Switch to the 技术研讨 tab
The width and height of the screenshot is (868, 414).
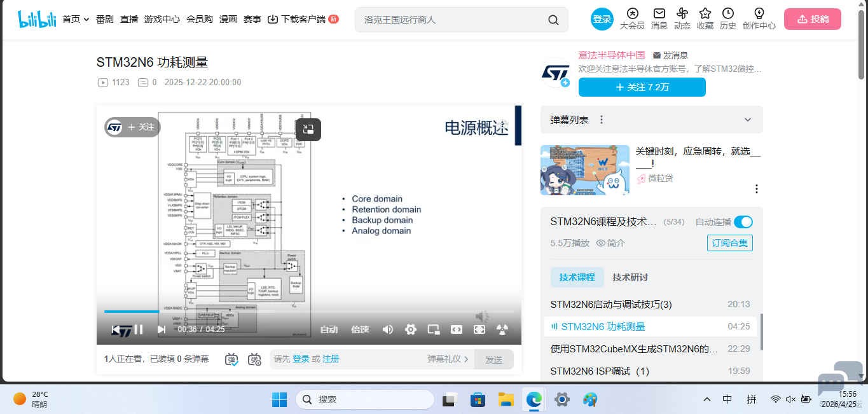[630, 277]
